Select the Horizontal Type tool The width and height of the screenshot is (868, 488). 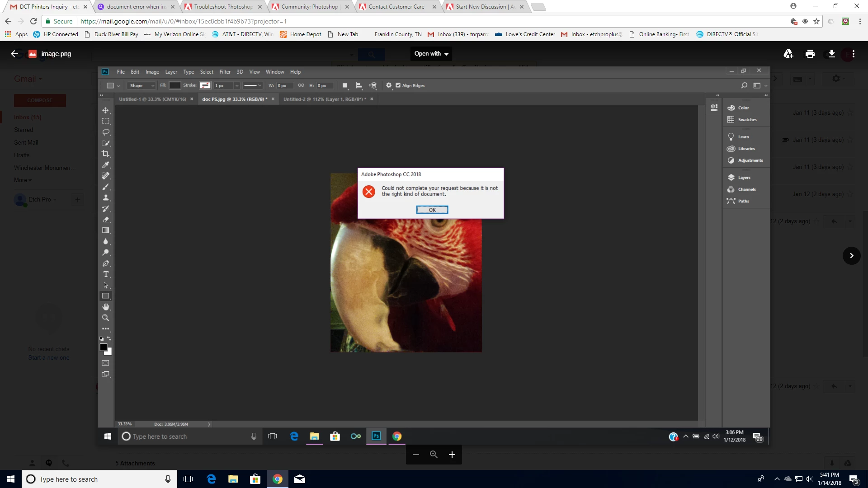pos(105,274)
